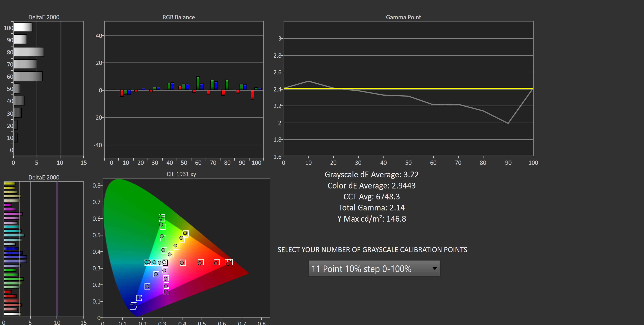Select the white point square in CIE diagram
This screenshot has width=644, height=325.
point(165,262)
